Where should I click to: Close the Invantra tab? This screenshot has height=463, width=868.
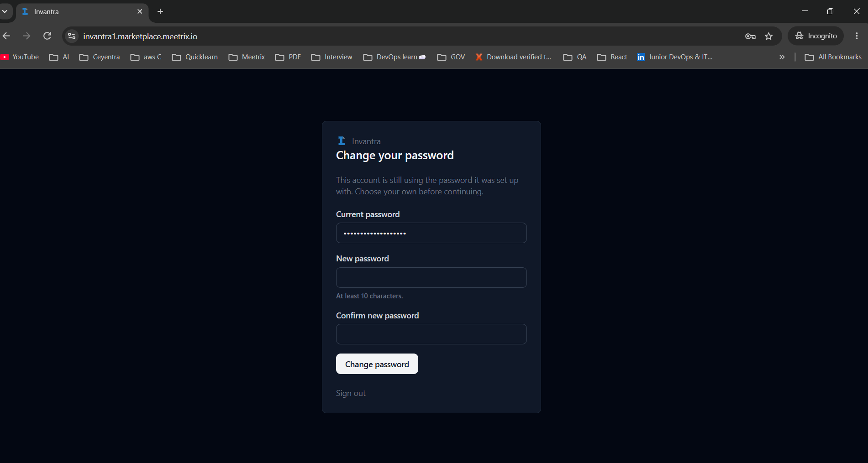coord(140,11)
